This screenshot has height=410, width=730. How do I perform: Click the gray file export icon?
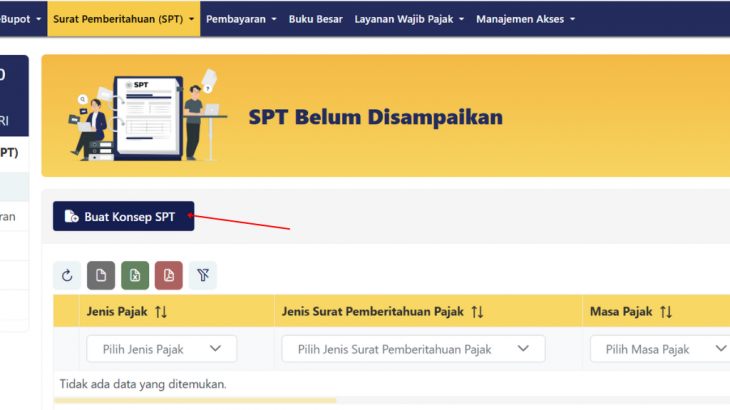(x=101, y=275)
